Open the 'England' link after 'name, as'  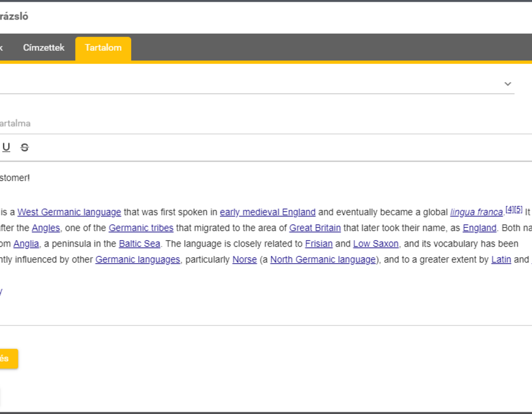(x=479, y=228)
